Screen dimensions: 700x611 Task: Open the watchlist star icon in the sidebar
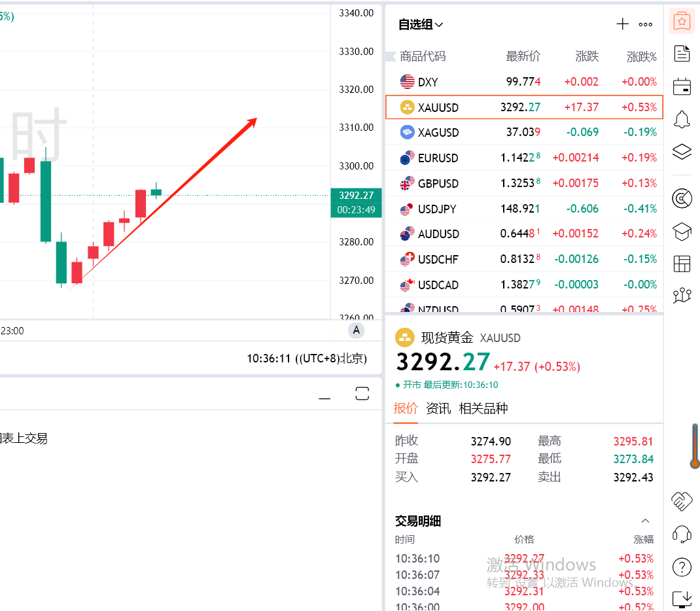coord(682,21)
